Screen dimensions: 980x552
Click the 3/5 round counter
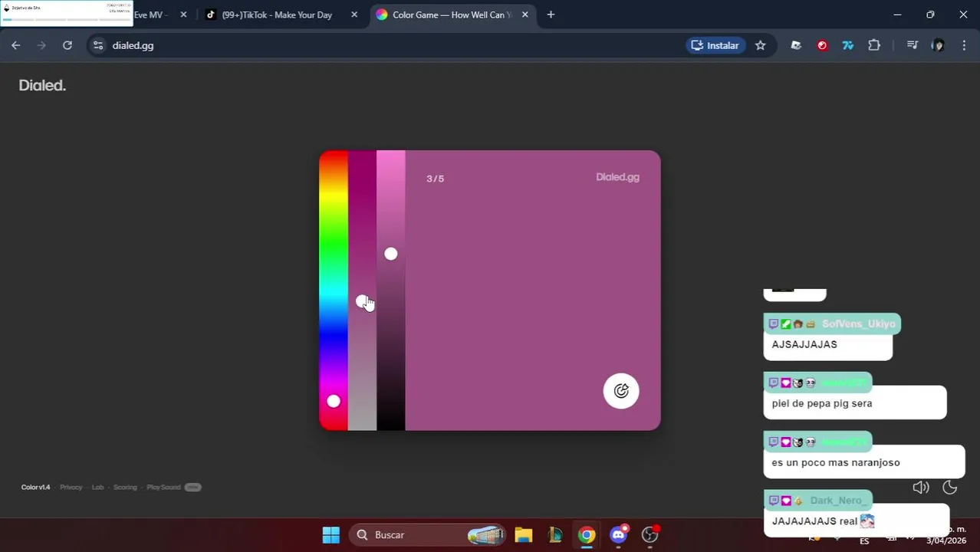point(435,179)
